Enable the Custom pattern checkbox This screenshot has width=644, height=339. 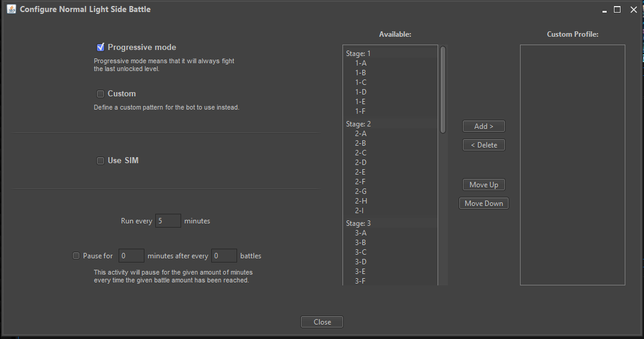coord(101,93)
